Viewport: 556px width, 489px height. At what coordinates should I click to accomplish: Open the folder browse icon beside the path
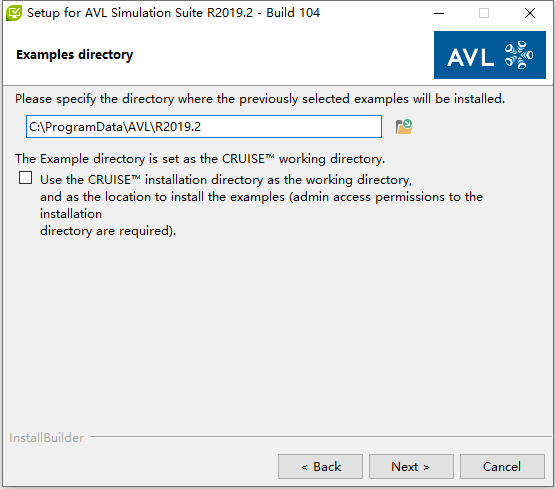click(x=404, y=127)
